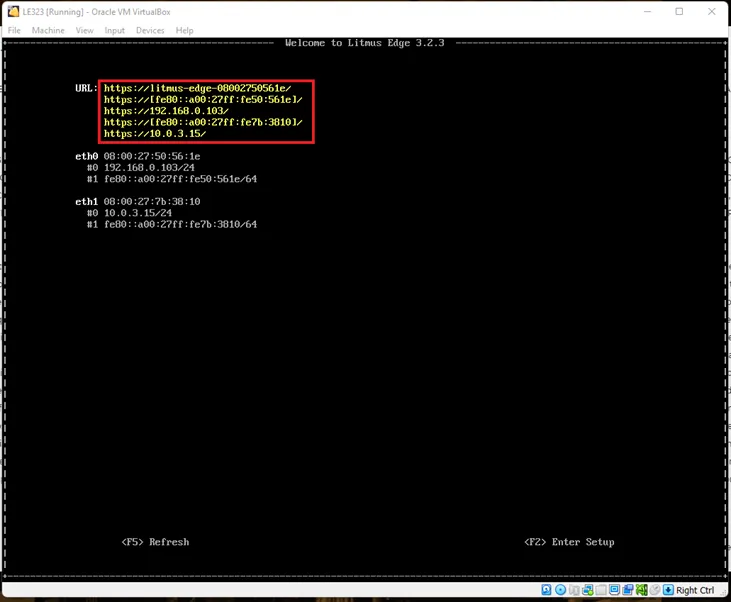Click the eth0 MAC address 08:00:27:50:56:1e
731x602 pixels.
pyautogui.click(x=152, y=156)
